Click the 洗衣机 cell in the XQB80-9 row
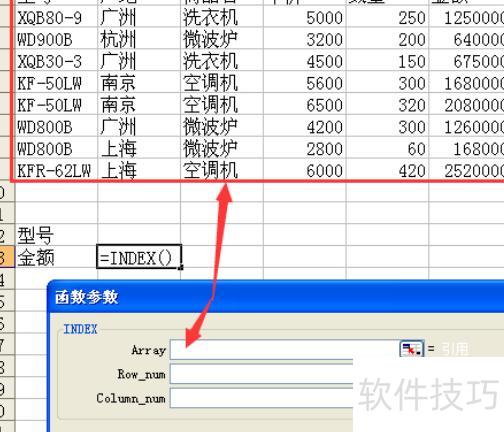The image size is (504, 432). click(222, 17)
